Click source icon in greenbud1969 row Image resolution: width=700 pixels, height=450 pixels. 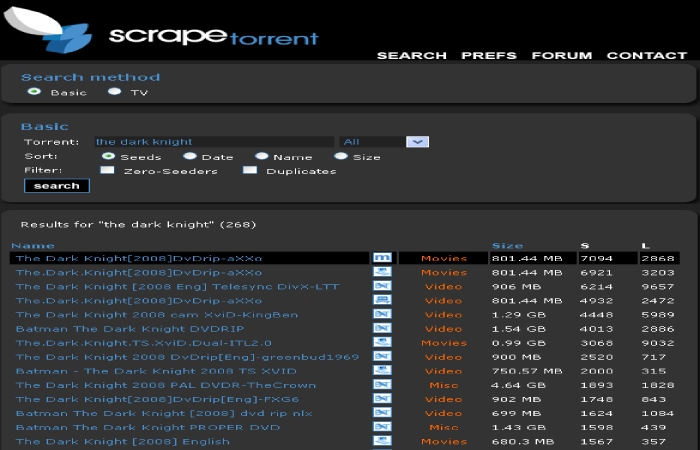point(382,357)
